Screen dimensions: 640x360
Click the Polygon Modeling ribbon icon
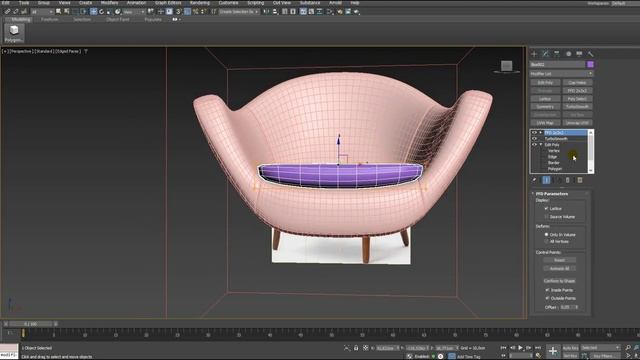[14, 33]
